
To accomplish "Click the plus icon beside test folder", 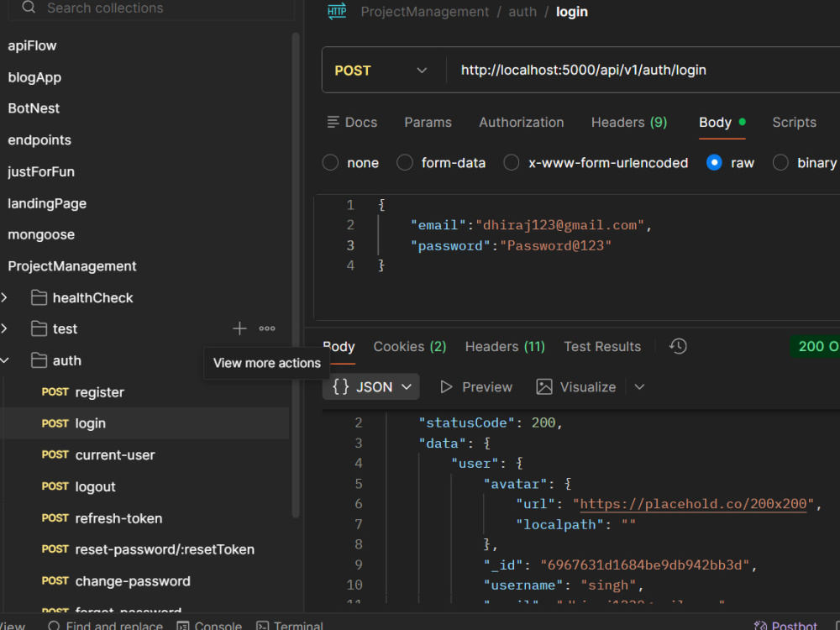I will [239, 328].
